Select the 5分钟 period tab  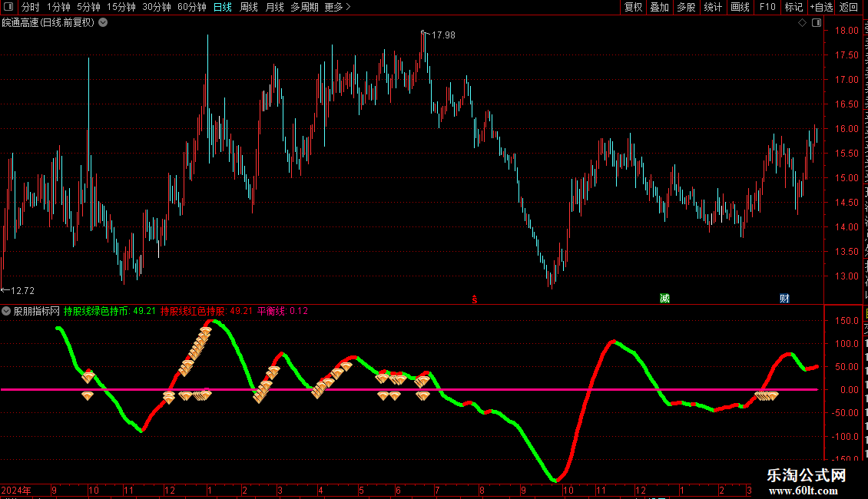click(x=88, y=7)
